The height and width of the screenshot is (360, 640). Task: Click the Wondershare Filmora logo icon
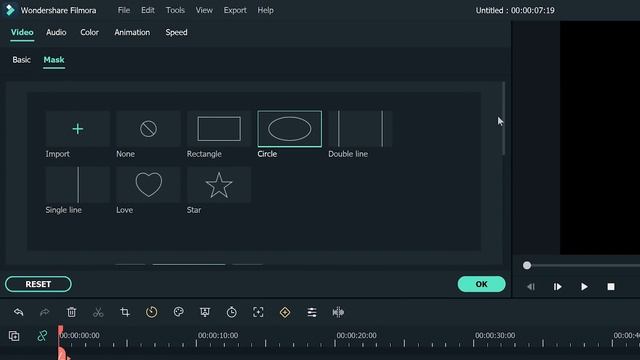point(10,10)
